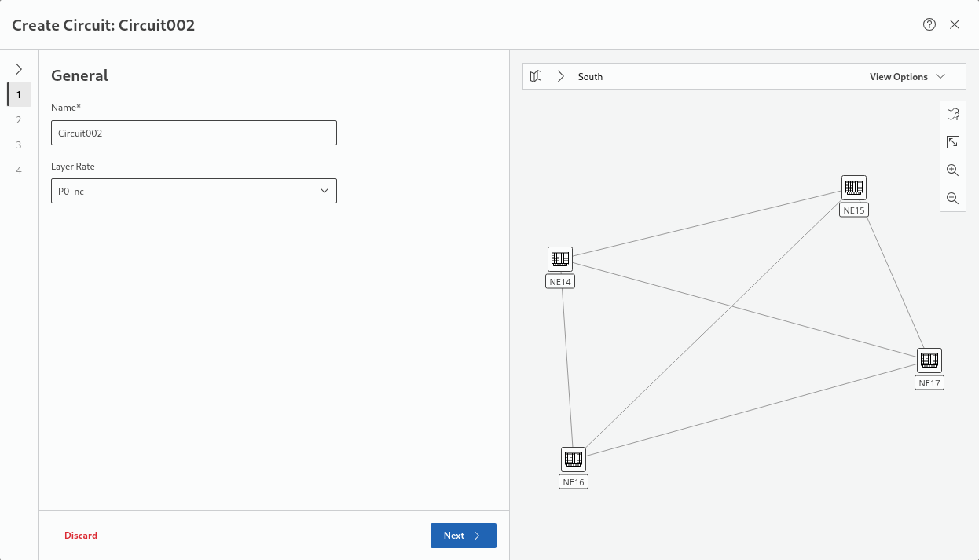Discard the circuit creation

point(81,536)
